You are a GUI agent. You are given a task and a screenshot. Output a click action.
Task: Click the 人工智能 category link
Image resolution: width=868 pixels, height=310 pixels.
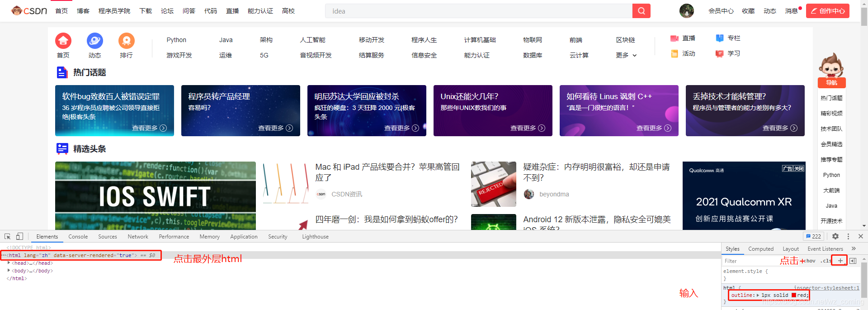pos(312,40)
